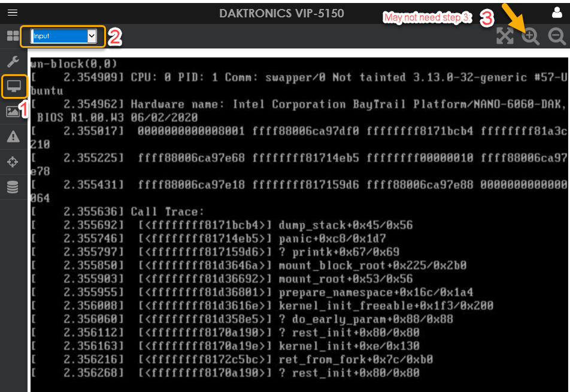This screenshot has height=392, width=570.
Task: Open the user account icon
Action: point(556,13)
